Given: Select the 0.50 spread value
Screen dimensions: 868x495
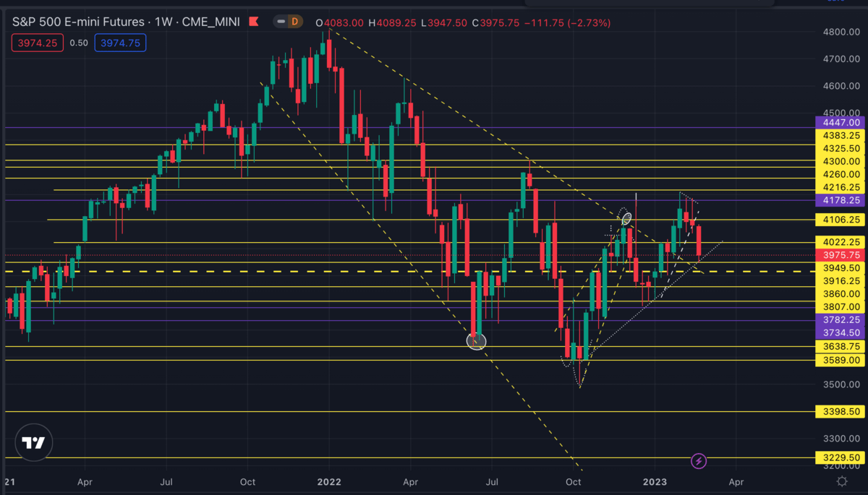Looking at the screenshot, I should coord(79,43).
